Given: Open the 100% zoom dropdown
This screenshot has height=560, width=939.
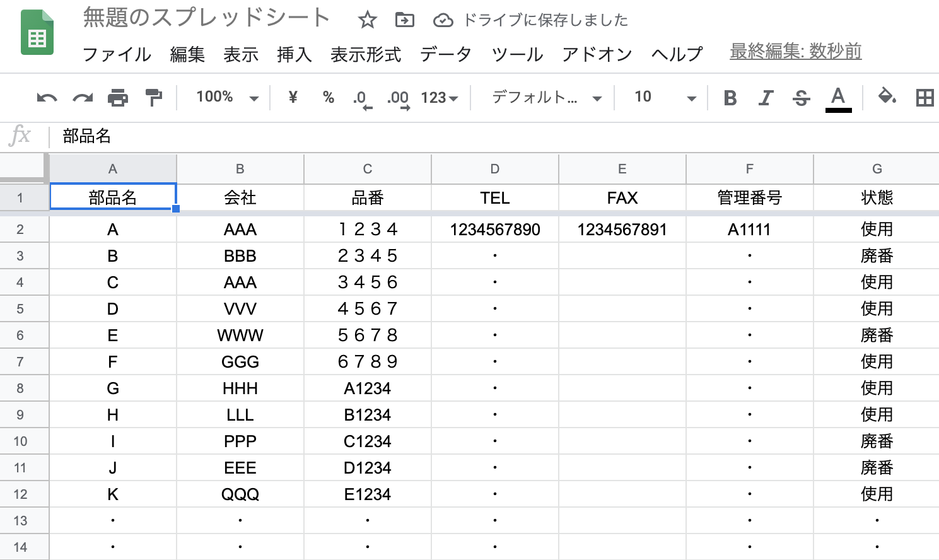Looking at the screenshot, I should [227, 97].
